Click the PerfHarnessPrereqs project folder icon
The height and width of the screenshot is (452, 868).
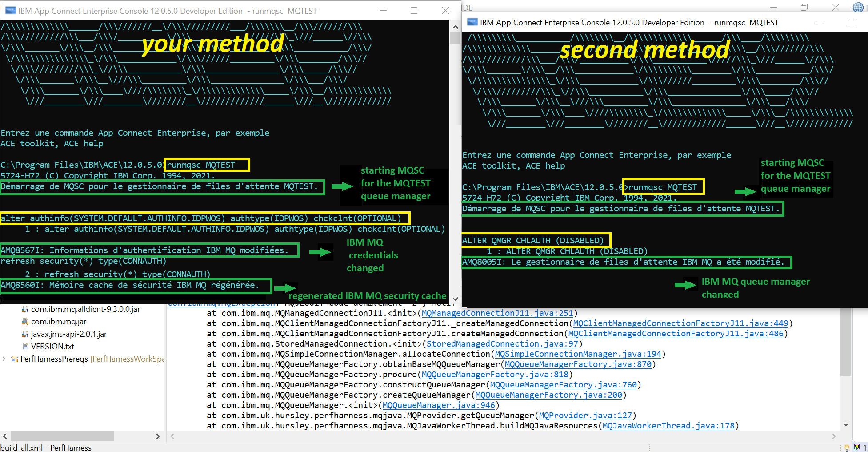pos(15,359)
